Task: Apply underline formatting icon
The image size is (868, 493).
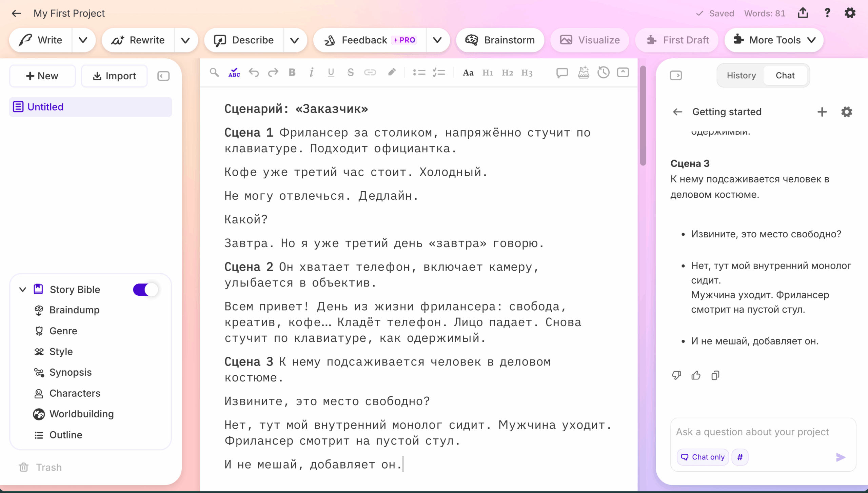Action: (331, 72)
